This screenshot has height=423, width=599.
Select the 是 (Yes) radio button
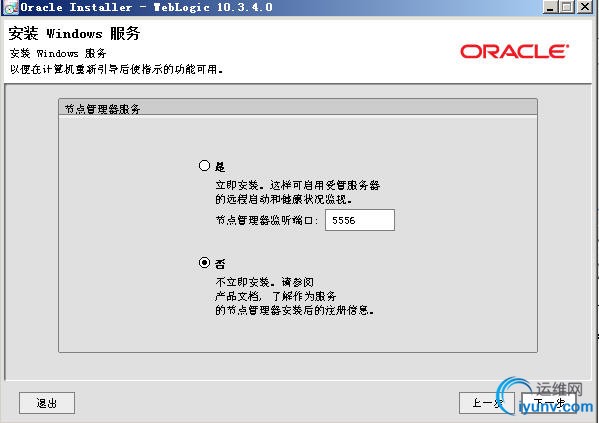click(204, 166)
